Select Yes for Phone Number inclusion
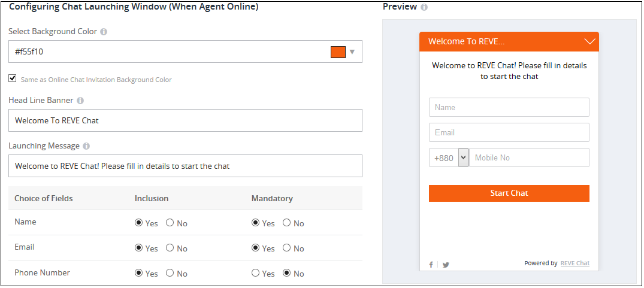 tap(139, 273)
